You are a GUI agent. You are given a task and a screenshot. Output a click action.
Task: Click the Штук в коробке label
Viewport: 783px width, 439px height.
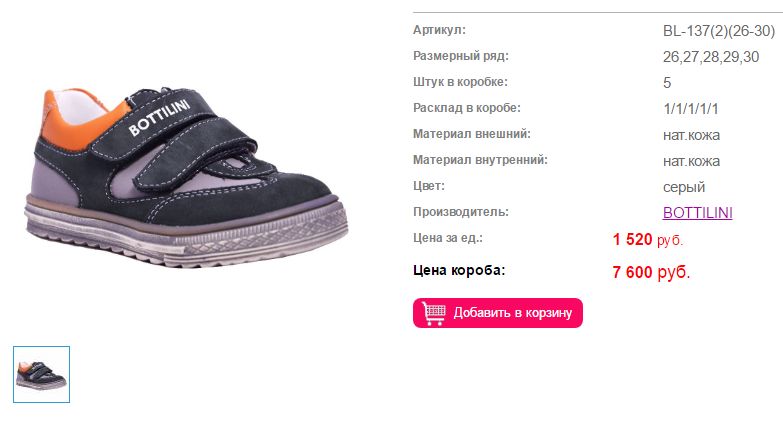coord(460,82)
